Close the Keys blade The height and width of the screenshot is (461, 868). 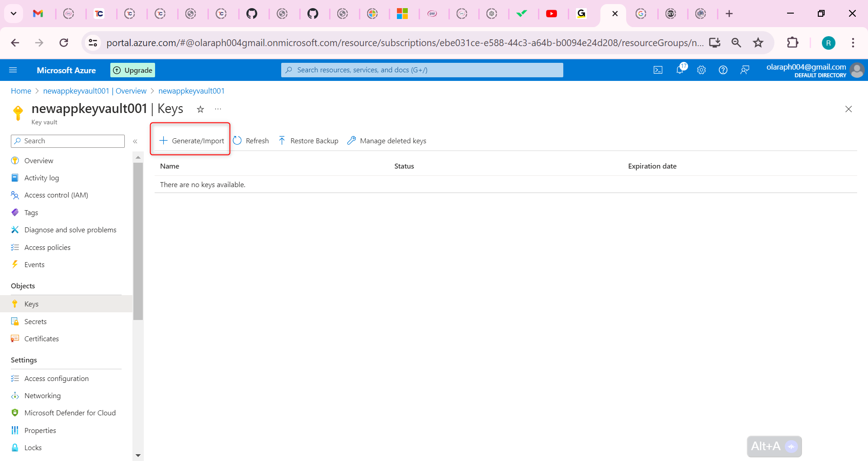pos(849,109)
